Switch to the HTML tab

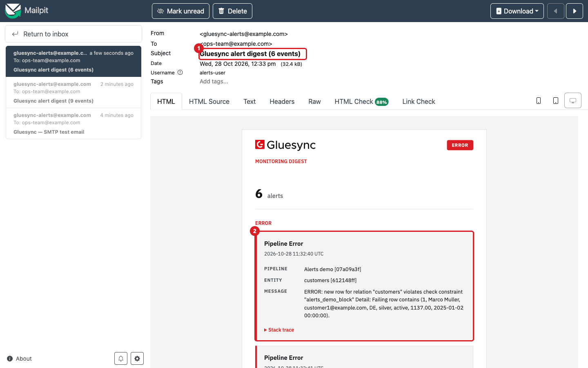pos(166,101)
